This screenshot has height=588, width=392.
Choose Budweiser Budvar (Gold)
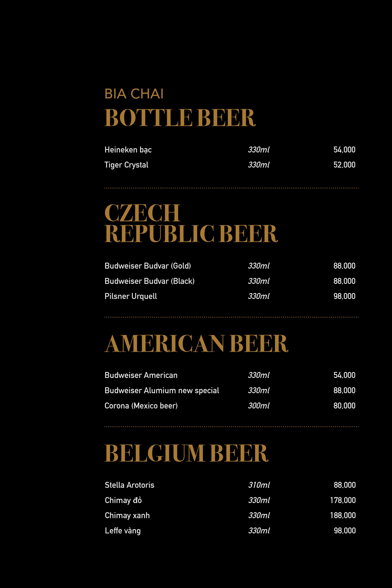pyautogui.click(x=148, y=266)
